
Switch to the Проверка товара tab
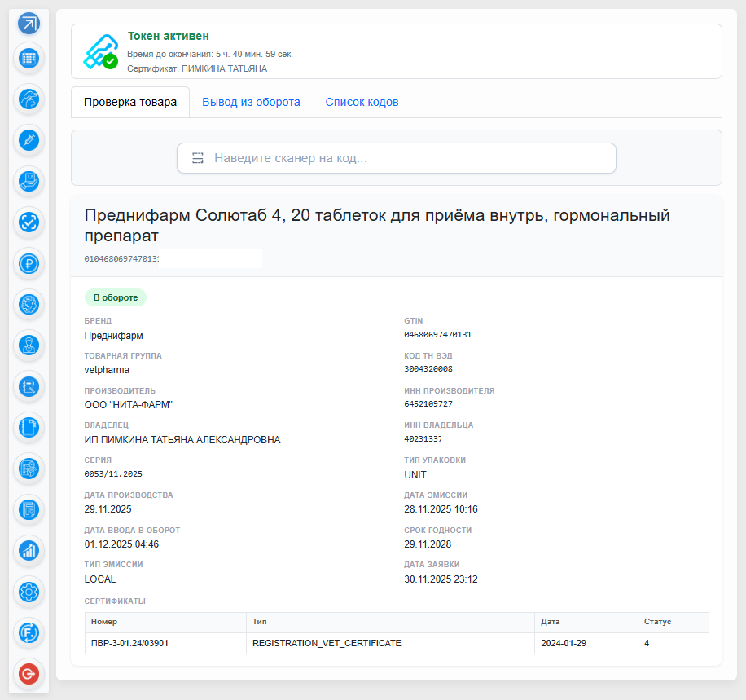click(130, 102)
